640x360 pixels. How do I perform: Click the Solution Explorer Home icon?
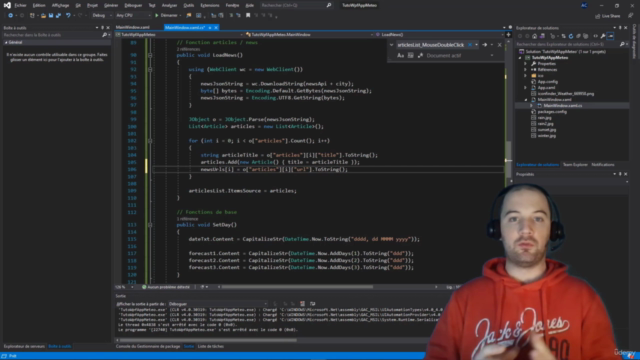tap(534, 36)
